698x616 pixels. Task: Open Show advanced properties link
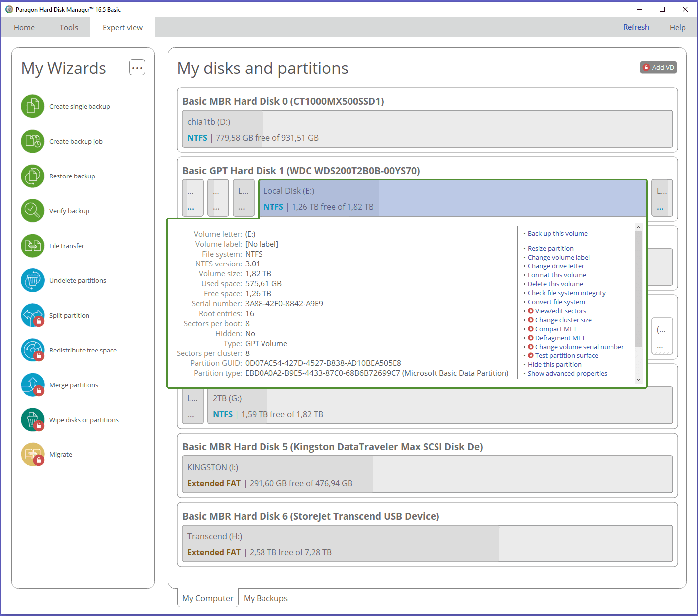click(567, 374)
